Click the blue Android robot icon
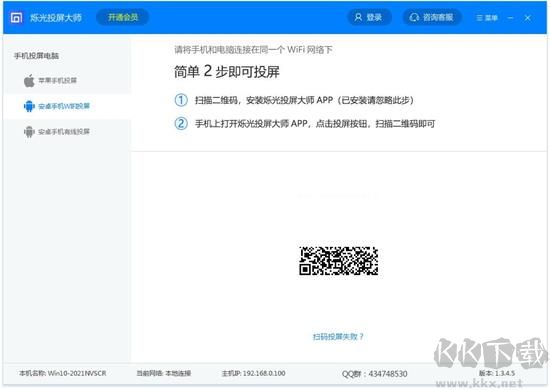 click(29, 106)
